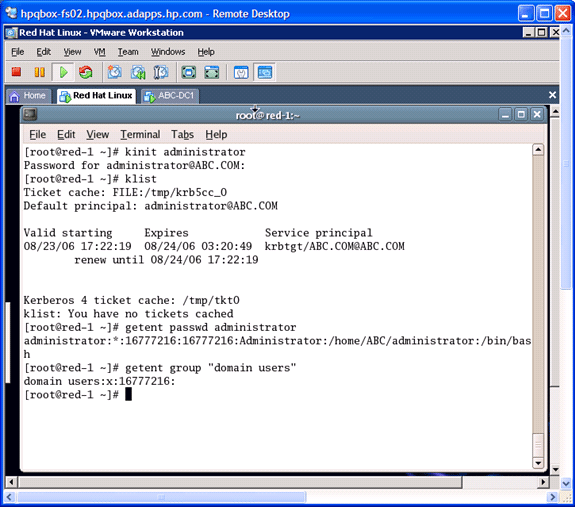Click 'Kerberos 4 ticket cache: /tmp/tkt0' line
Screen dimensions: 575x507
point(131,301)
